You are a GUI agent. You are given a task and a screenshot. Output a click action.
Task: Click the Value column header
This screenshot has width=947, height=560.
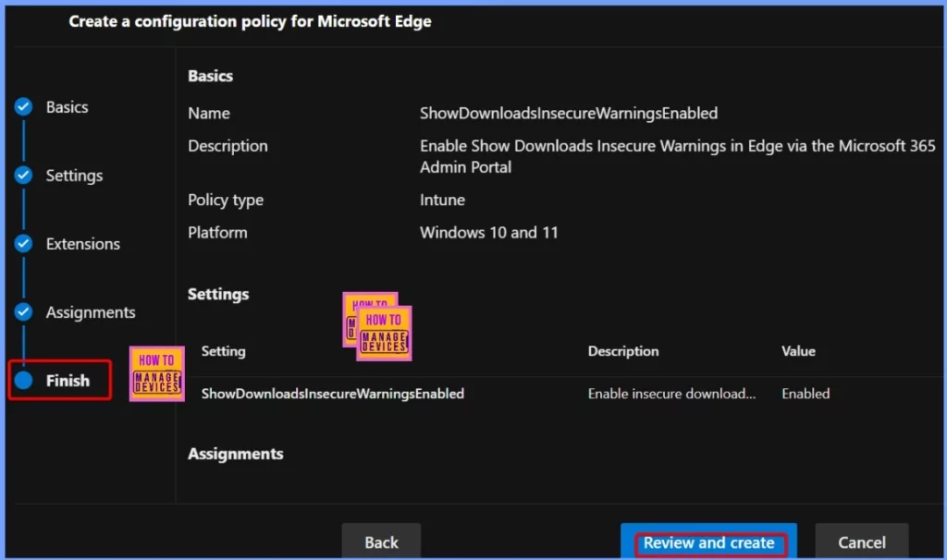point(798,351)
